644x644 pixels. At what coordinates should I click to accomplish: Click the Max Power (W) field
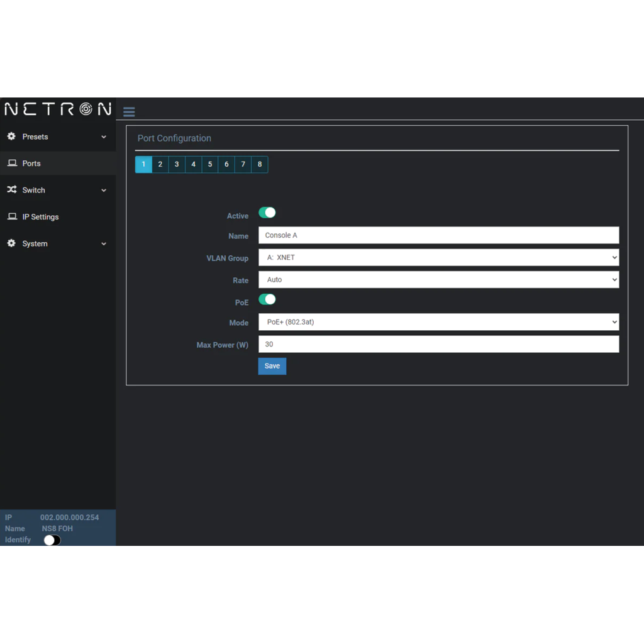point(438,345)
